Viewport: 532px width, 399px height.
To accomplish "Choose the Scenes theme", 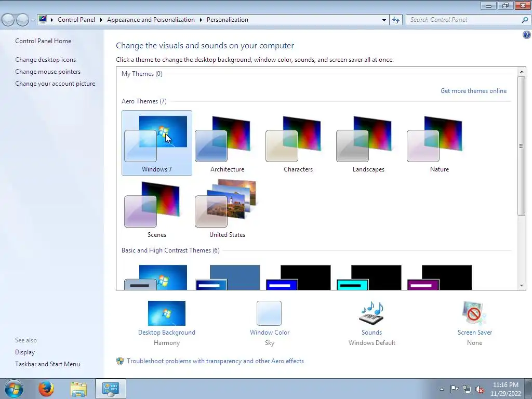I will pos(157,208).
